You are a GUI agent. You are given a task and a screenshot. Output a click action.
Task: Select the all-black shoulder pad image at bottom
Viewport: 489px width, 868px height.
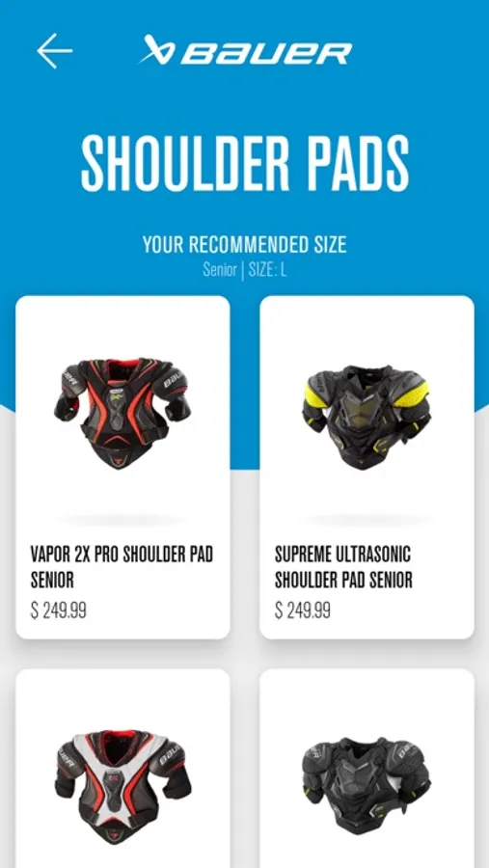367,786
